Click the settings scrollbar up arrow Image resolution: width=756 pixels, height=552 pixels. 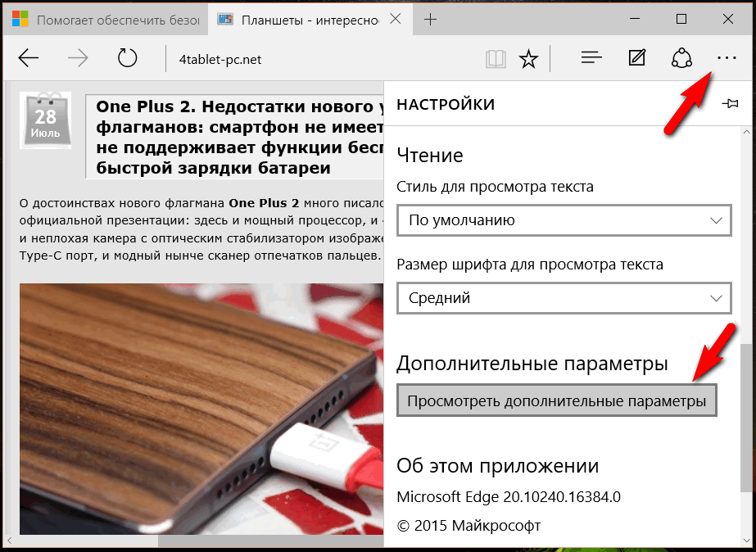746,132
